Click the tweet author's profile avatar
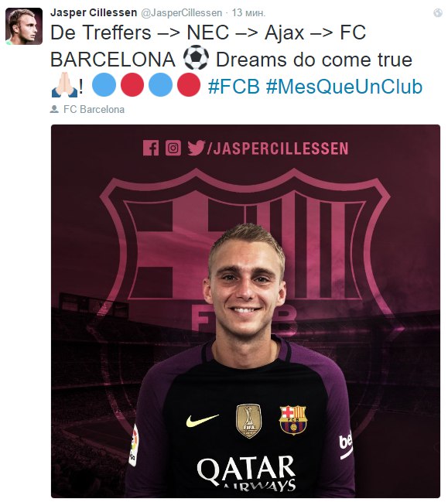 [x=24, y=26]
